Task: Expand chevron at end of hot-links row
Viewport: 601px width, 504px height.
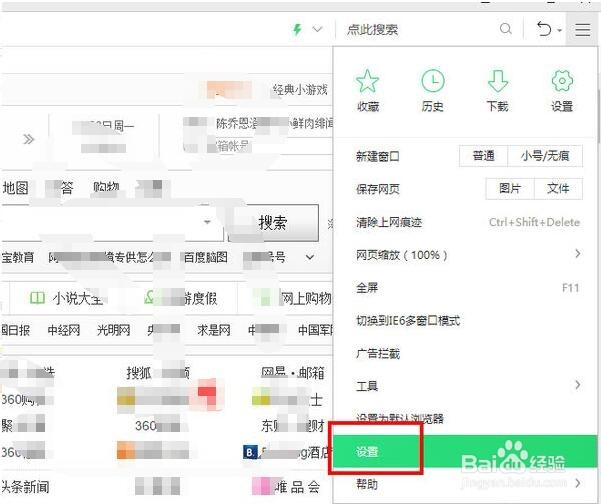Action: pos(310,257)
